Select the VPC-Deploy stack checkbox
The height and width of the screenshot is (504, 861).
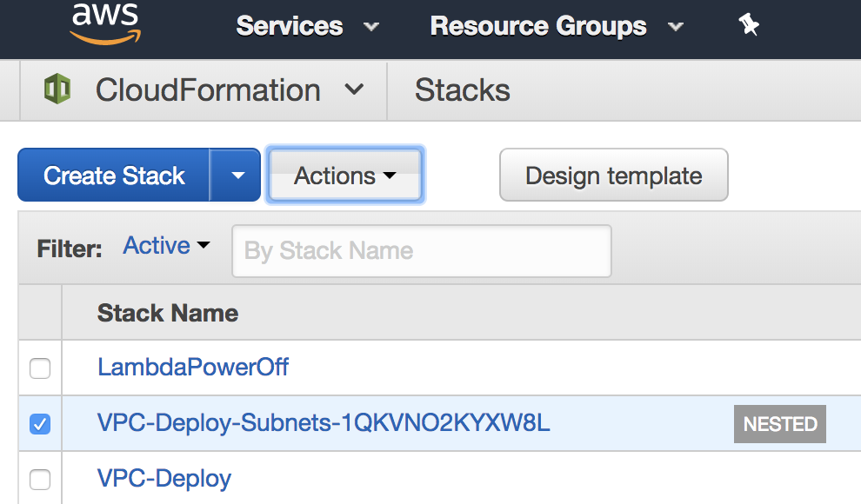pyautogui.click(x=40, y=479)
